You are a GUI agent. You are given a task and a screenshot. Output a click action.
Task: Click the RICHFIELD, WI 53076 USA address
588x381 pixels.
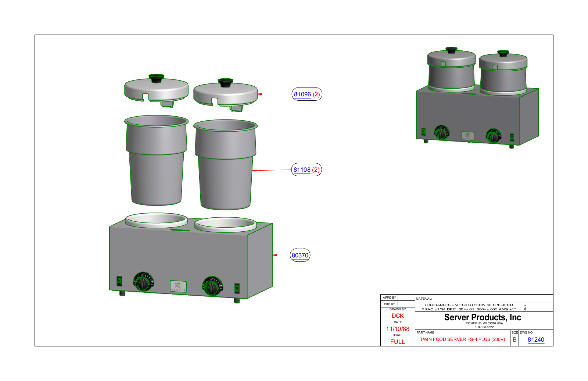(484, 324)
